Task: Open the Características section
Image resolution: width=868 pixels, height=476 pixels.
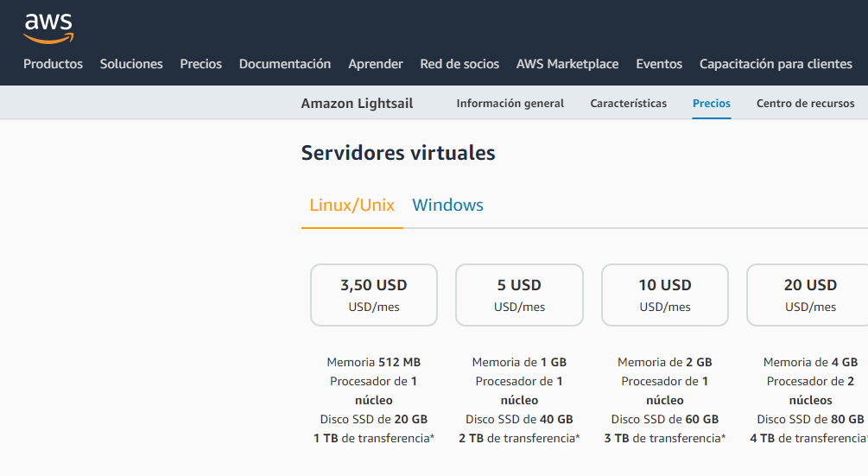Action: click(x=628, y=104)
